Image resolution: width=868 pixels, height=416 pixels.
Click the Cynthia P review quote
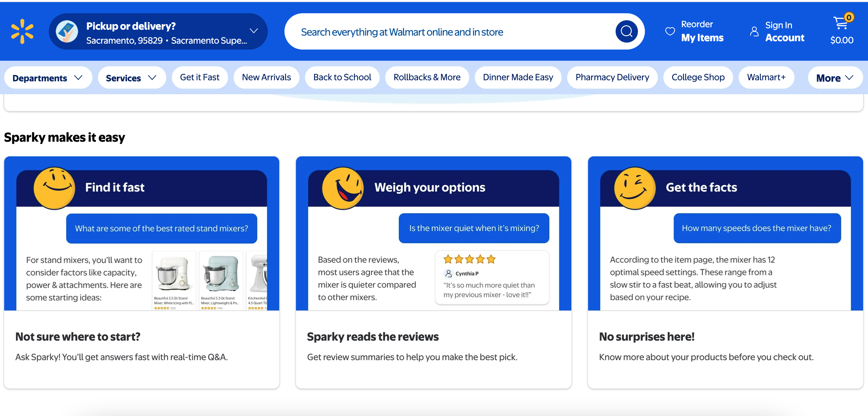pos(489,290)
